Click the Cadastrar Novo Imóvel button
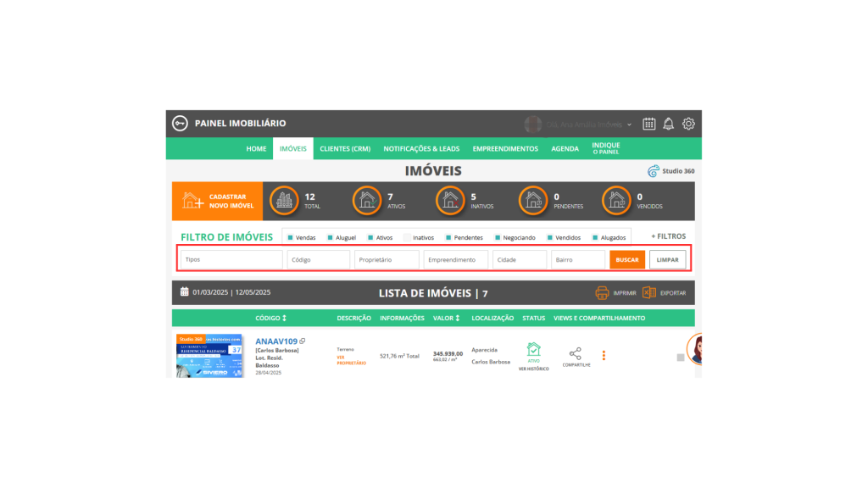 [218, 201]
